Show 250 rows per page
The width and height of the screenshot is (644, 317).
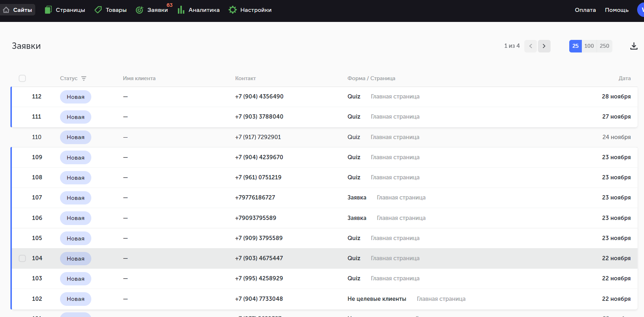pyautogui.click(x=604, y=46)
